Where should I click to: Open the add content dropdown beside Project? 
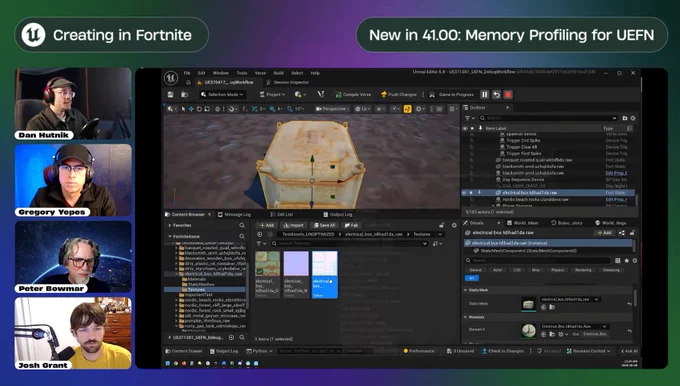pos(300,95)
